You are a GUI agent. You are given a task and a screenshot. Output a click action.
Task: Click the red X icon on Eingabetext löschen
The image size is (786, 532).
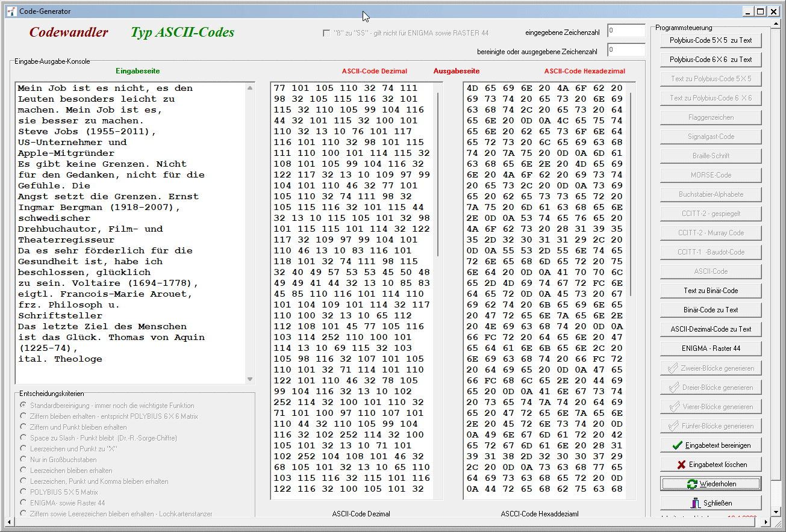pyautogui.click(x=681, y=465)
